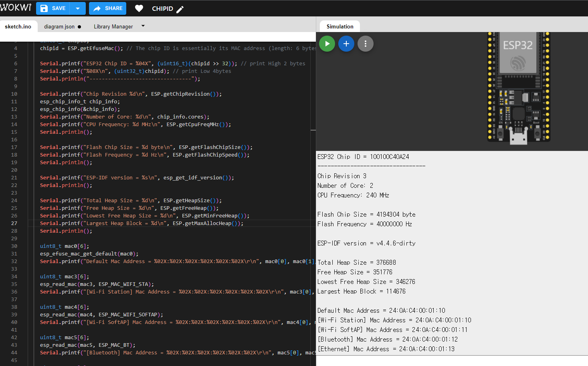
Task: Open simulation options three-dot menu
Action: click(366, 44)
